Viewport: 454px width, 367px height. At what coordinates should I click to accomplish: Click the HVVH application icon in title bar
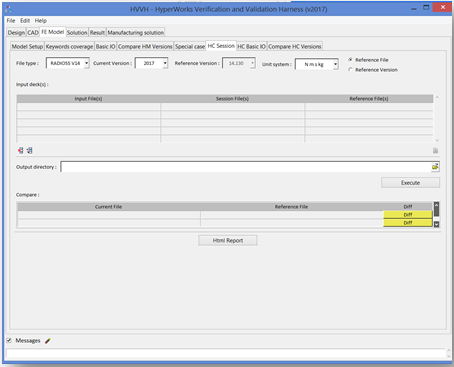(x=9, y=9)
